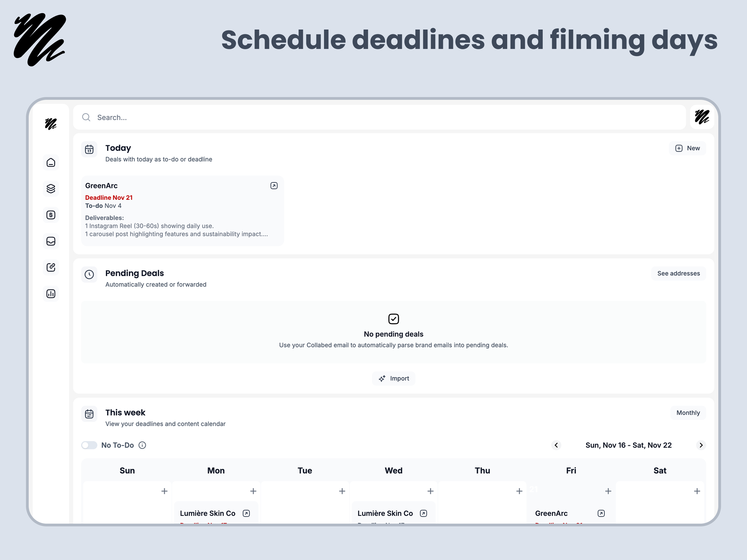The image size is (747, 560).
Task: Show the No To-Do info tooltip
Action: tap(142, 445)
